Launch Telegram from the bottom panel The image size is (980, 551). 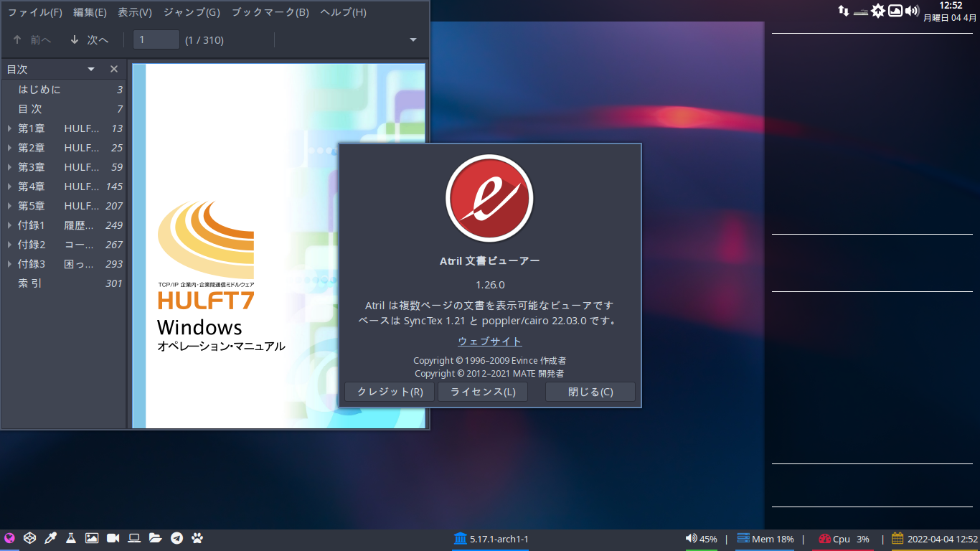(176, 538)
